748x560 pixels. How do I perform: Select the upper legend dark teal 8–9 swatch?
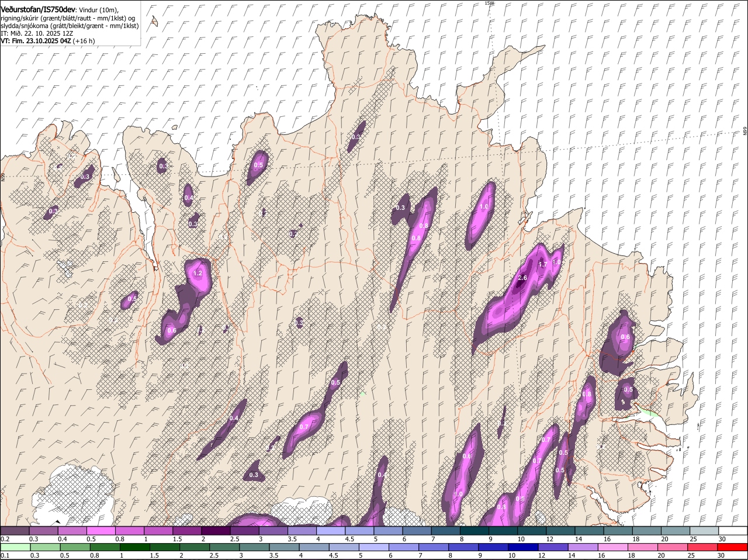point(475,530)
